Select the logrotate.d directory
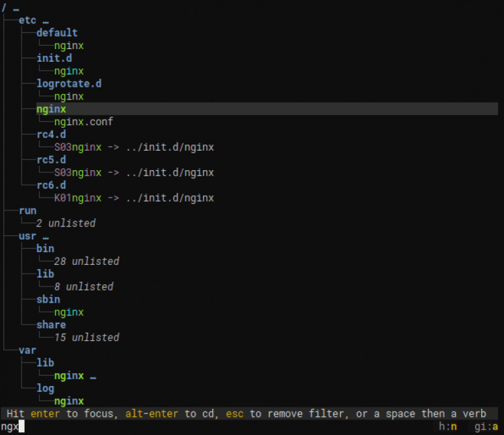 pos(69,83)
